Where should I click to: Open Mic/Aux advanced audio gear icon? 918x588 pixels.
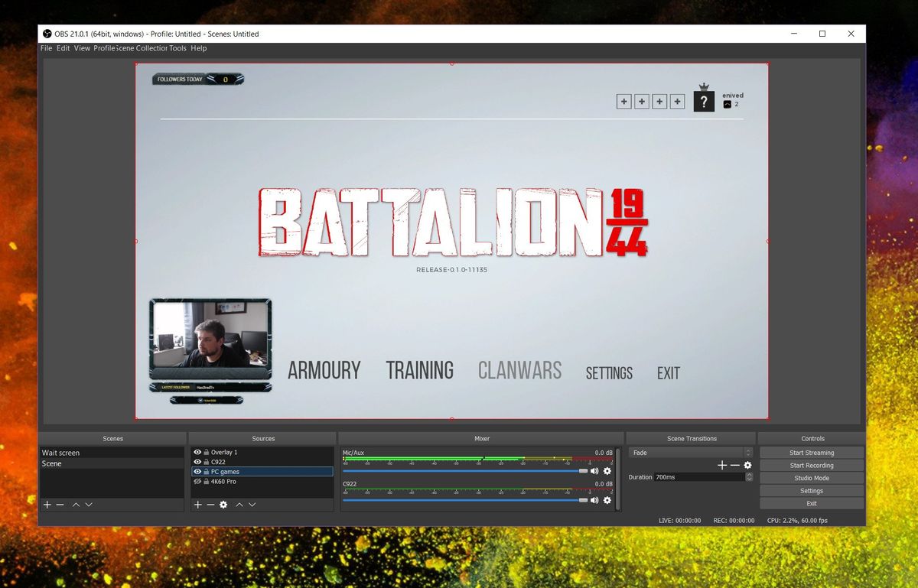coord(607,470)
